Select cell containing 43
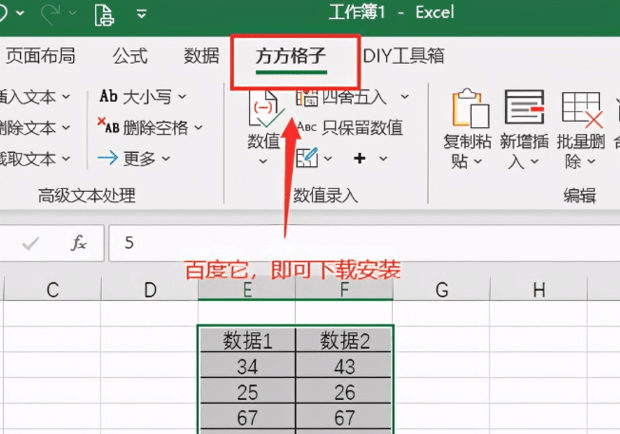Image resolution: width=620 pixels, height=434 pixels. (344, 366)
